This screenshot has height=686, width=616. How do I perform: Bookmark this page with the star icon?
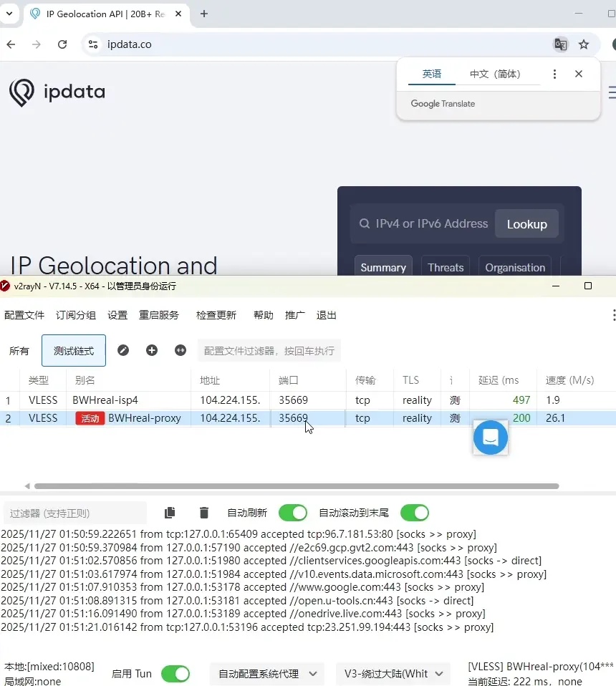[x=584, y=44]
